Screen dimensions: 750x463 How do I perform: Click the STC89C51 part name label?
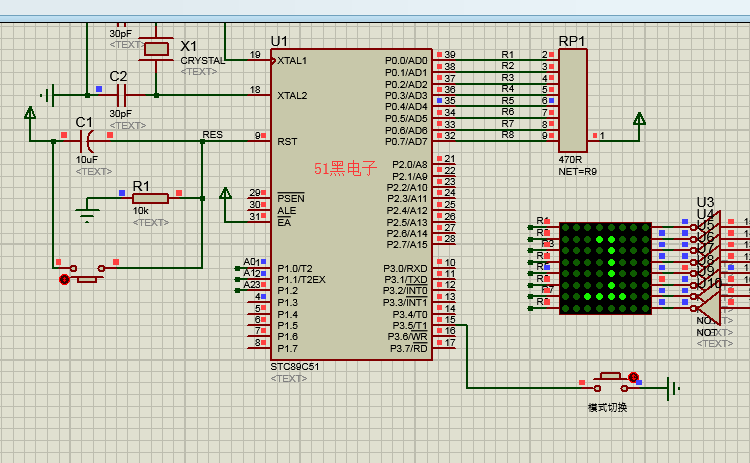click(x=294, y=366)
